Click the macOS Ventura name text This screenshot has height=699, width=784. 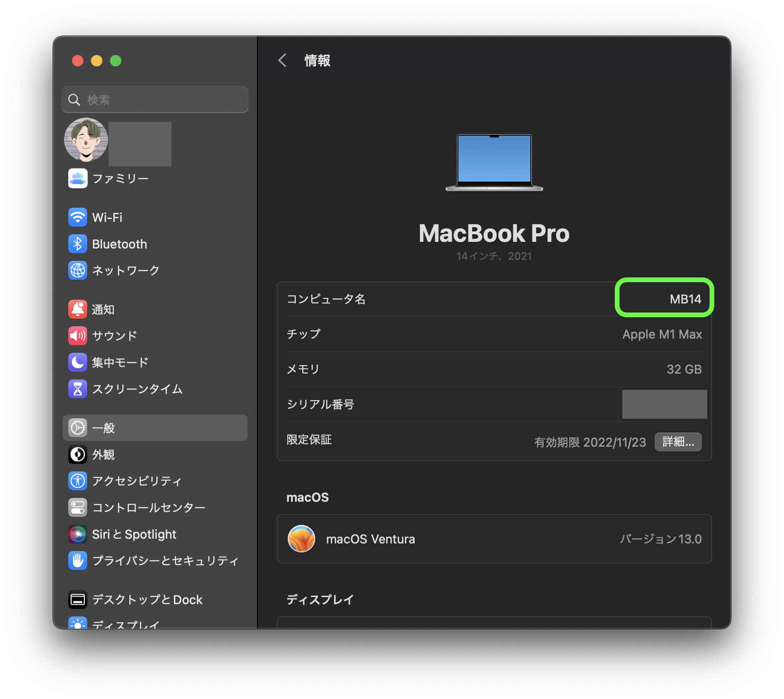[371, 539]
